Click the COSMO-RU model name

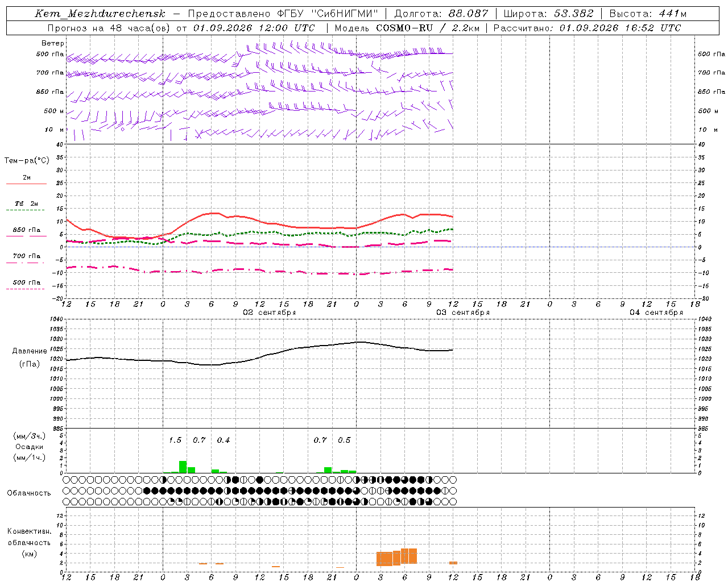404,28
